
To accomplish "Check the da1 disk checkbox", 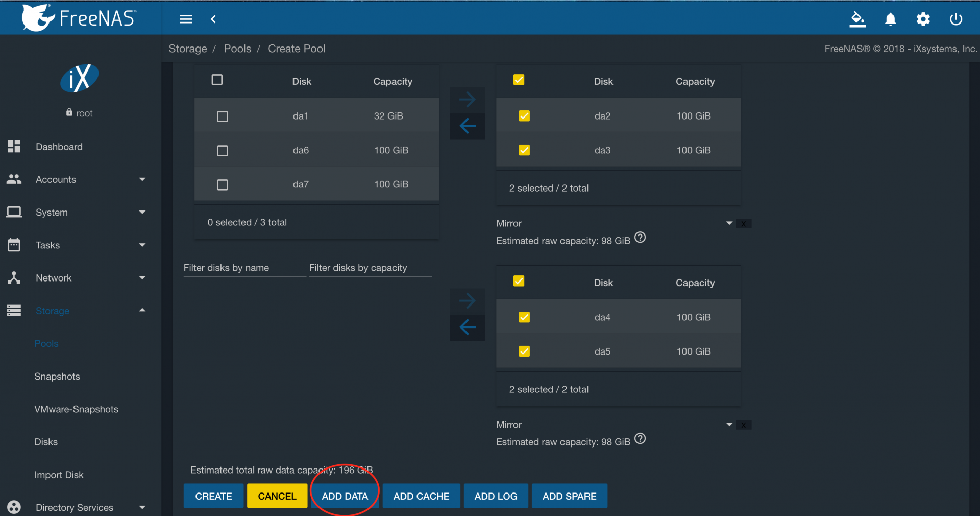I will pos(223,116).
